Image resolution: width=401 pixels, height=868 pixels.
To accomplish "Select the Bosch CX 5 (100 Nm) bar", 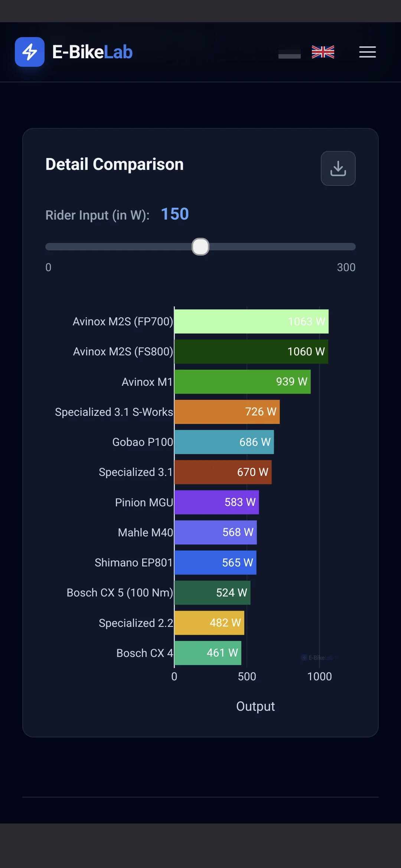I will click(212, 593).
